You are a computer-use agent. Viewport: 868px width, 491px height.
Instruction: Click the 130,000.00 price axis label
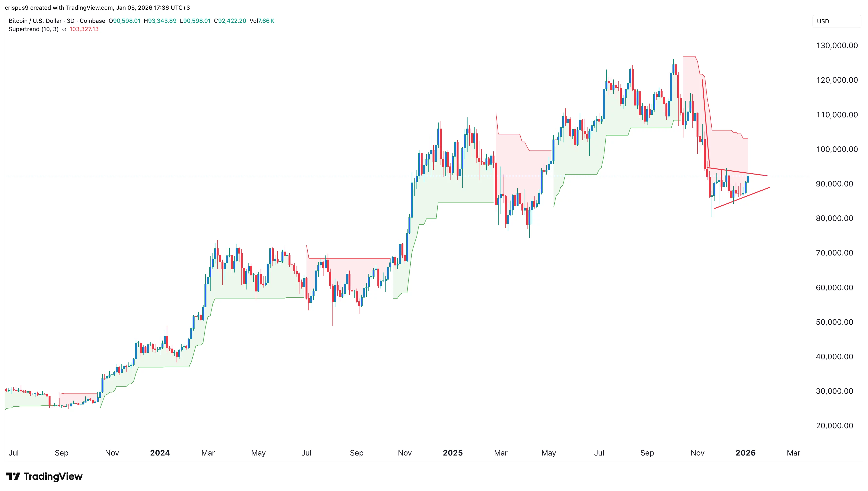837,45
